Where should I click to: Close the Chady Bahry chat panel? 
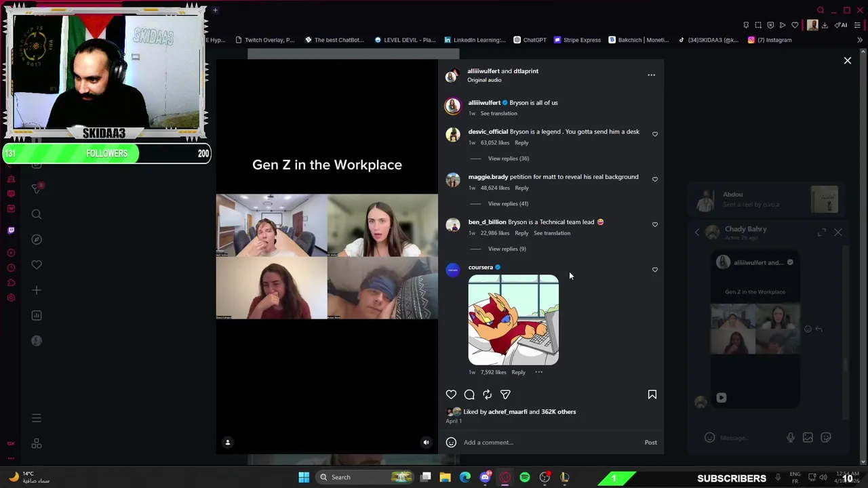click(838, 232)
